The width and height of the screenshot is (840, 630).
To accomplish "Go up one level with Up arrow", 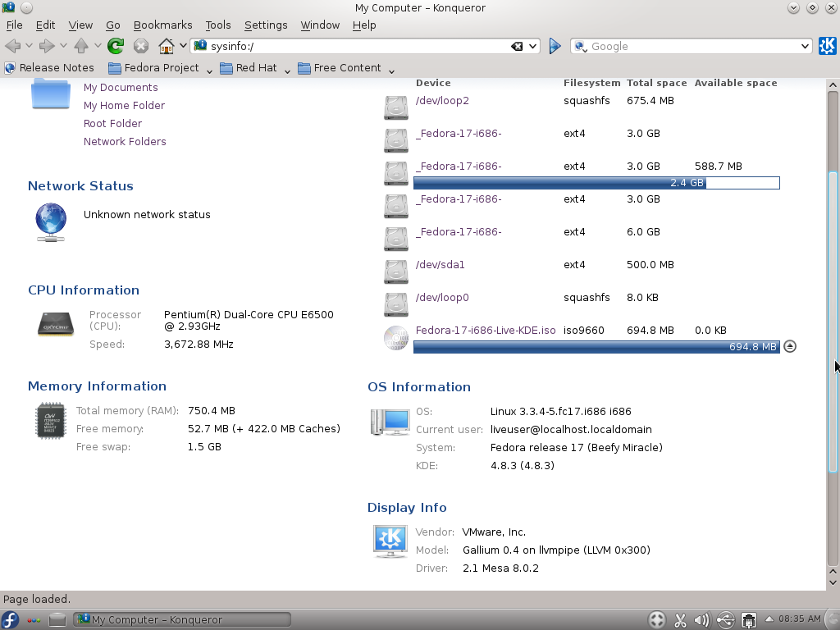I will pyautogui.click(x=81, y=46).
